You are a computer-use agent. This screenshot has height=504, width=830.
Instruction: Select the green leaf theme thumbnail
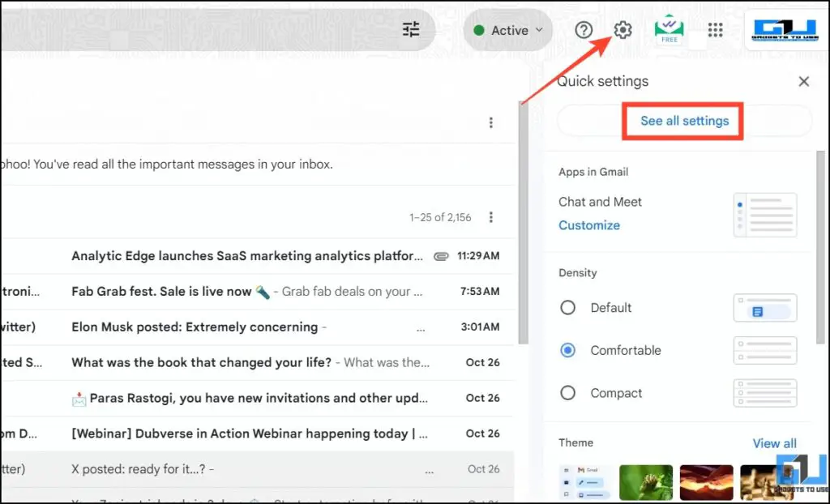[x=646, y=482]
